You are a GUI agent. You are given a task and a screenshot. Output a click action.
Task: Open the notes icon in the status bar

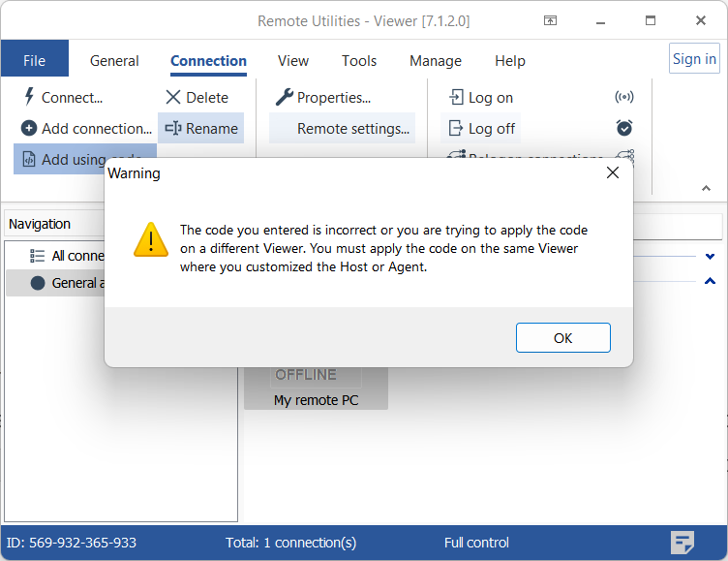coord(682,543)
